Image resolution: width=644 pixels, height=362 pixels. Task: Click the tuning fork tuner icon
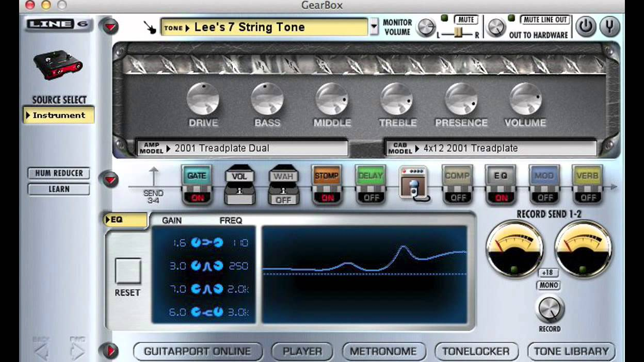tap(609, 26)
